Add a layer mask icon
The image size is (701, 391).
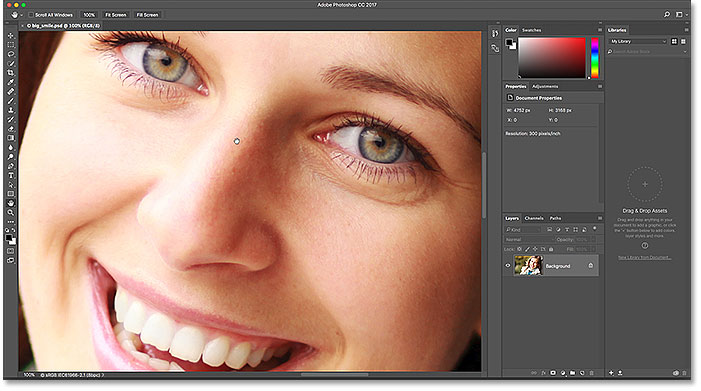(553, 373)
